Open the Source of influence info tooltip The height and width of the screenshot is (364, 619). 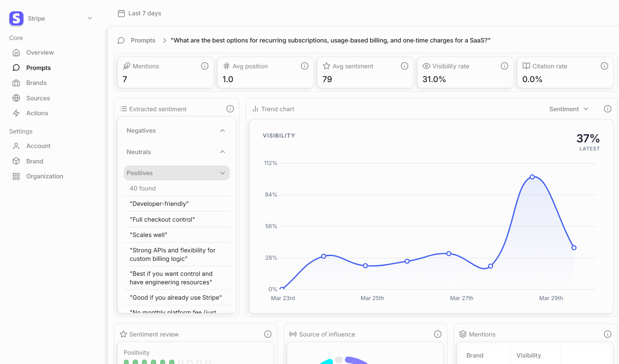[x=437, y=334]
